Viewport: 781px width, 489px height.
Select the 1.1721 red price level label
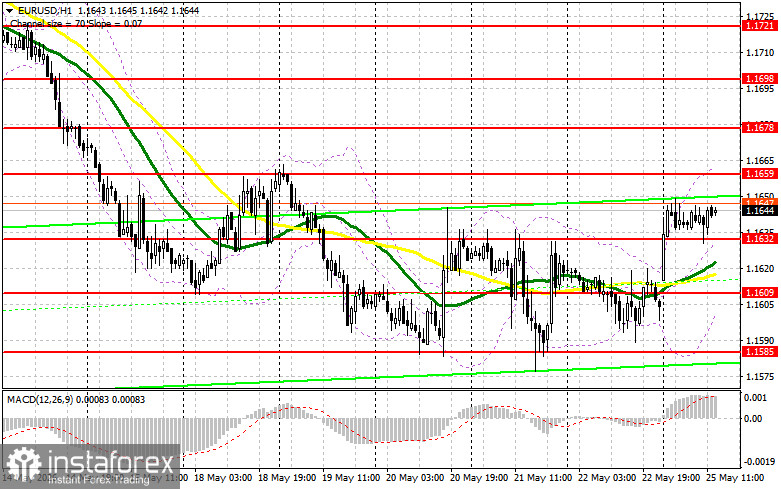[x=759, y=26]
